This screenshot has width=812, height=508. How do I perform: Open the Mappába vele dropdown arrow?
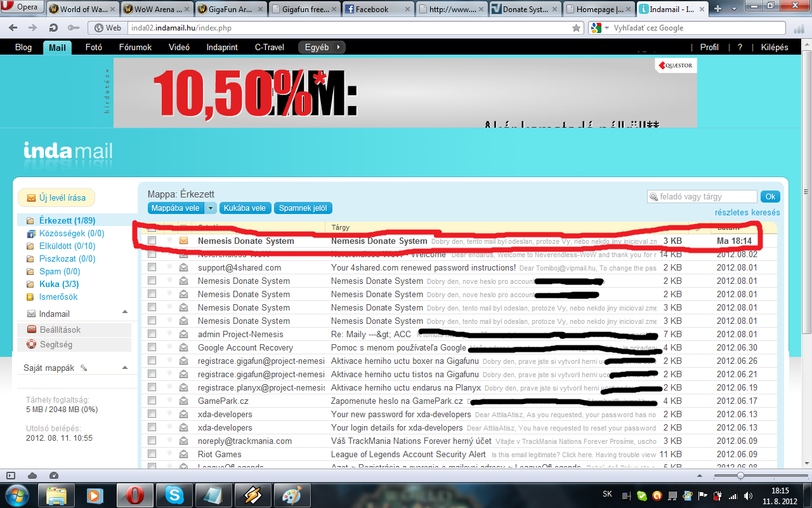pyautogui.click(x=211, y=208)
